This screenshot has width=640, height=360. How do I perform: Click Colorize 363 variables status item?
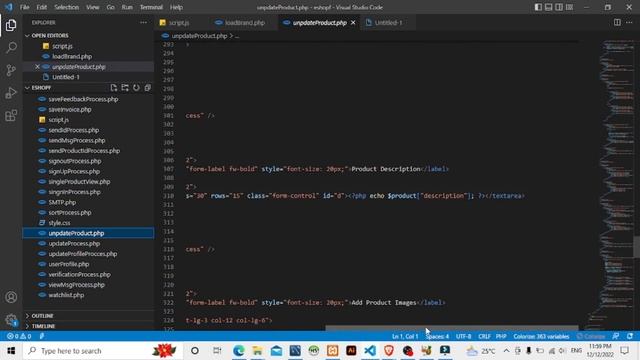[x=541, y=336]
